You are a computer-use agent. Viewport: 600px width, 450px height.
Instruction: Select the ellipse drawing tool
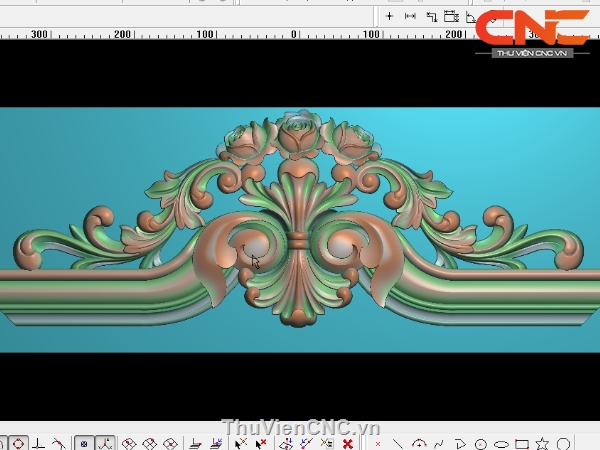pyautogui.click(x=501, y=443)
